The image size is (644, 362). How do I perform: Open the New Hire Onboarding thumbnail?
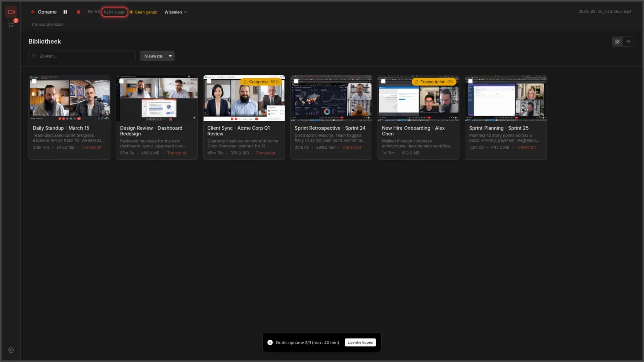click(x=419, y=99)
